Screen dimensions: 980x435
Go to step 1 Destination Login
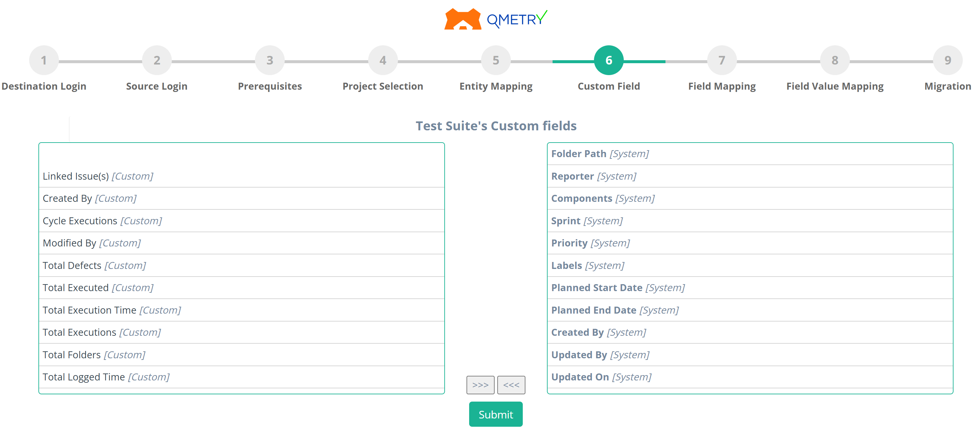[44, 60]
